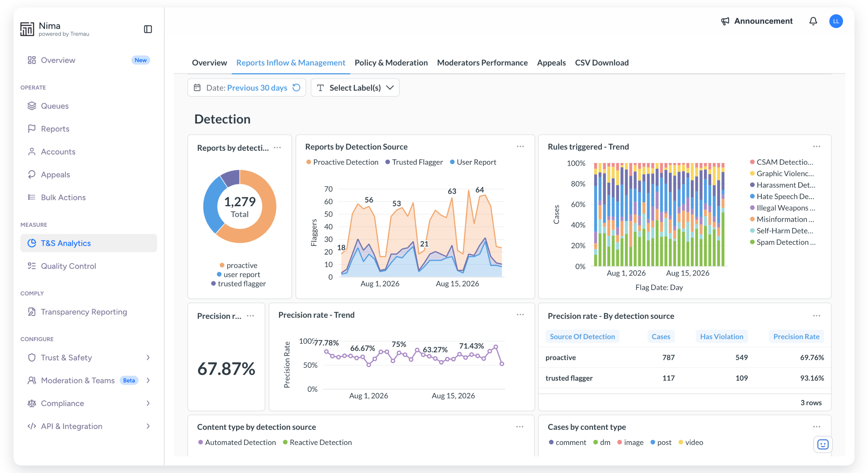
Task: Open Quality Control in sidebar
Action: point(89,266)
